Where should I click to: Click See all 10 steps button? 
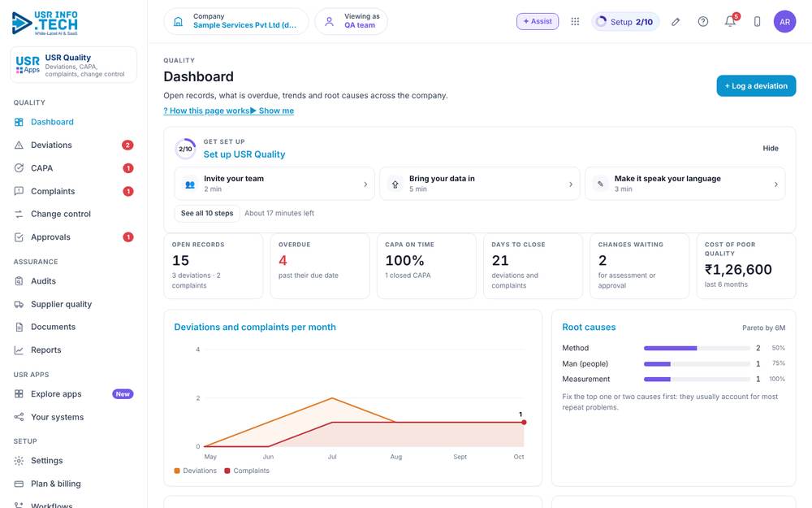tap(207, 214)
